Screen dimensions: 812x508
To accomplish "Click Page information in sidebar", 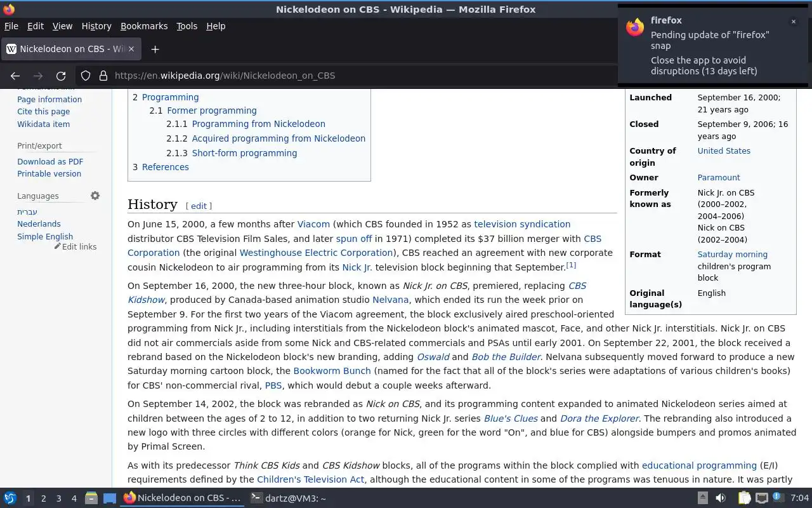I will coord(49,100).
